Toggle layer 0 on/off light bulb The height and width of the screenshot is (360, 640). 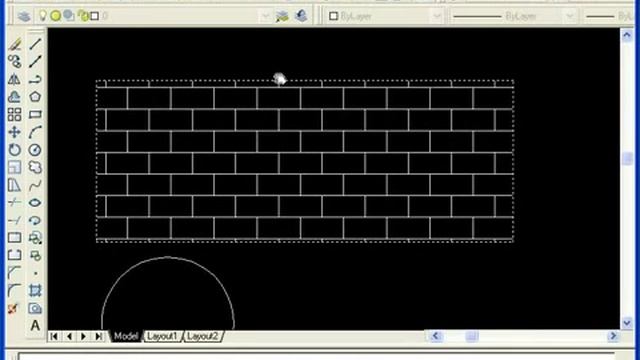[x=42, y=16]
